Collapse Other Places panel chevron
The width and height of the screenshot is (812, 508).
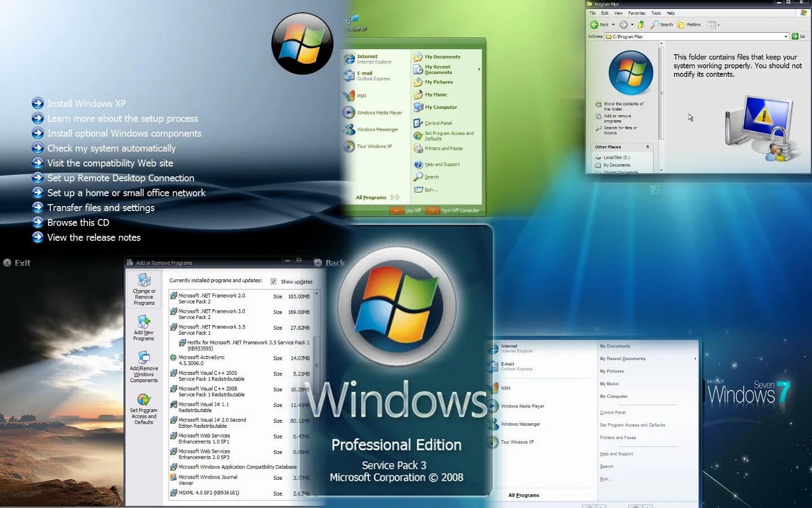pos(647,147)
